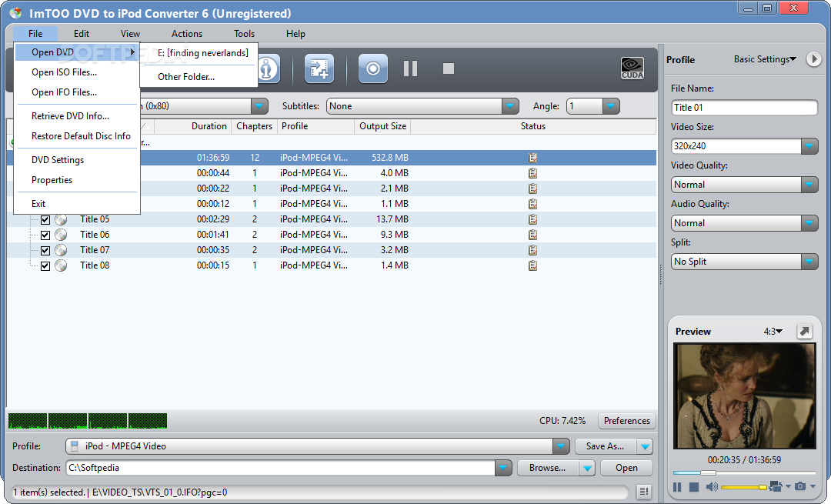Click the Browse button
The image size is (831, 504).
(x=548, y=468)
